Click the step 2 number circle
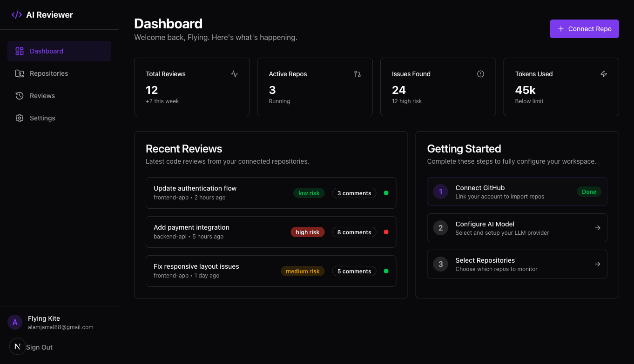This screenshot has width=634, height=364. pyautogui.click(x=440, y=228)
